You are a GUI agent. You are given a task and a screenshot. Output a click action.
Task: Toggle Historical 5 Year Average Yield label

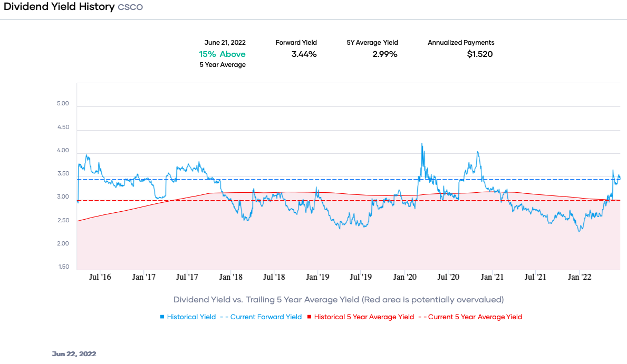click(364, 317)
